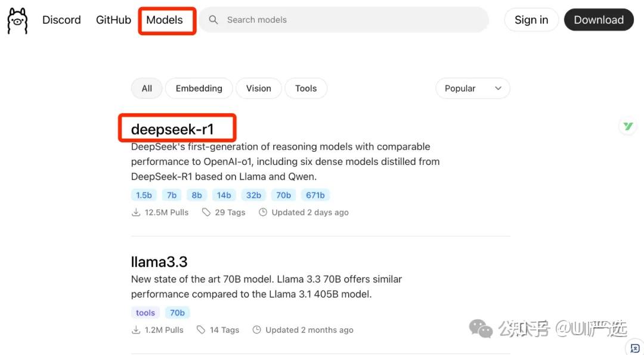Click the tag icon beside 14 Tags

201,330
